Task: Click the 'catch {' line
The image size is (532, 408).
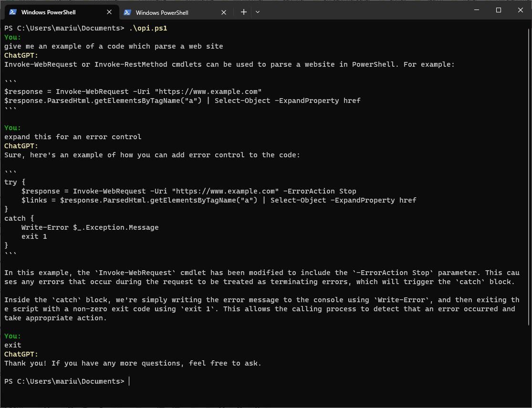Action: (x=19, y=218)
